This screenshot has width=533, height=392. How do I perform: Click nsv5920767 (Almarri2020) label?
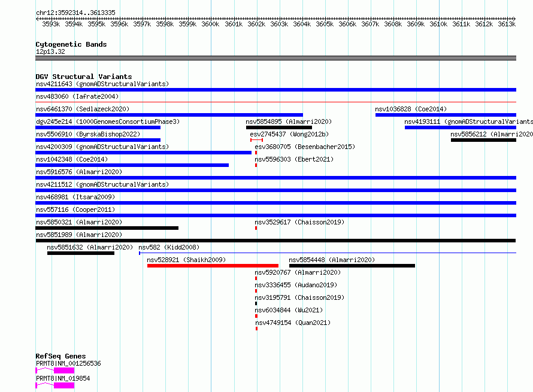[298, 272]
